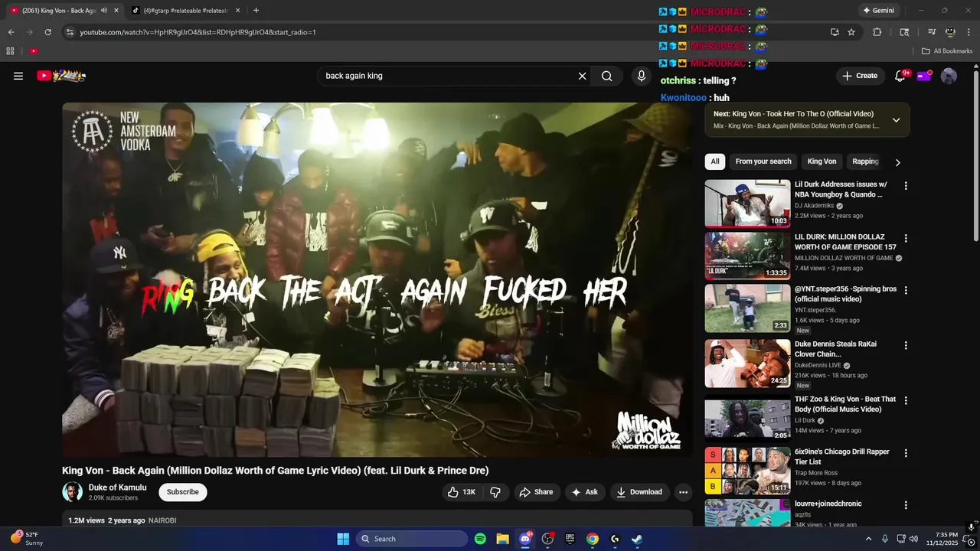Open a new browser tab

point(256,11)
